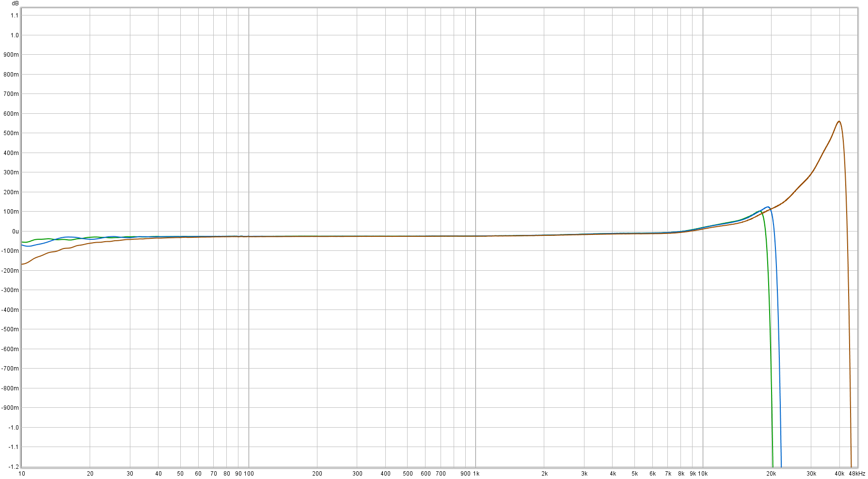Screen dimensions: 868x479
Task: Click the brown trace's start at 10 Hz
Action: point(22,264)
